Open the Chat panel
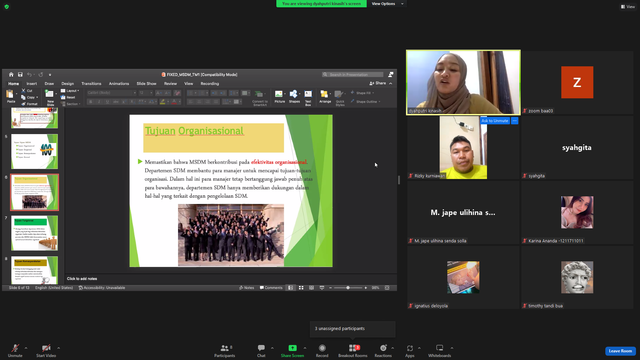The image size is (640, 360). (261, 350)
